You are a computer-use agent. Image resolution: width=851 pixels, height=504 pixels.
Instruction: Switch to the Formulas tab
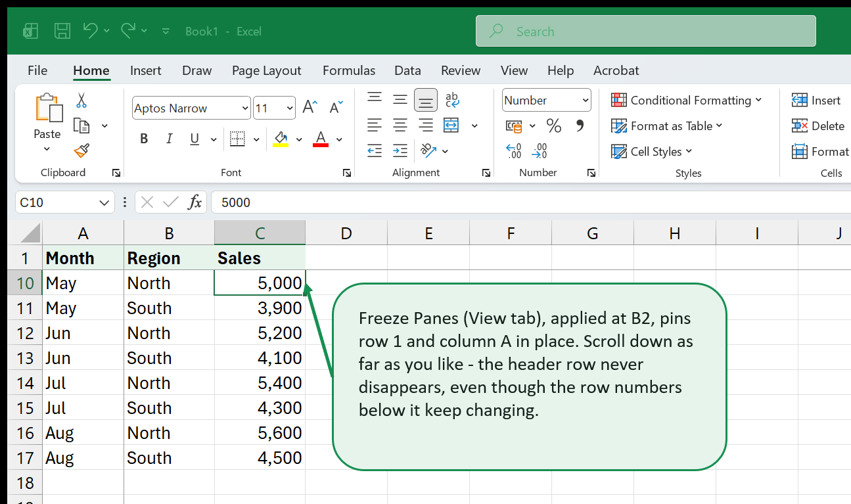[x=349, y=70]
